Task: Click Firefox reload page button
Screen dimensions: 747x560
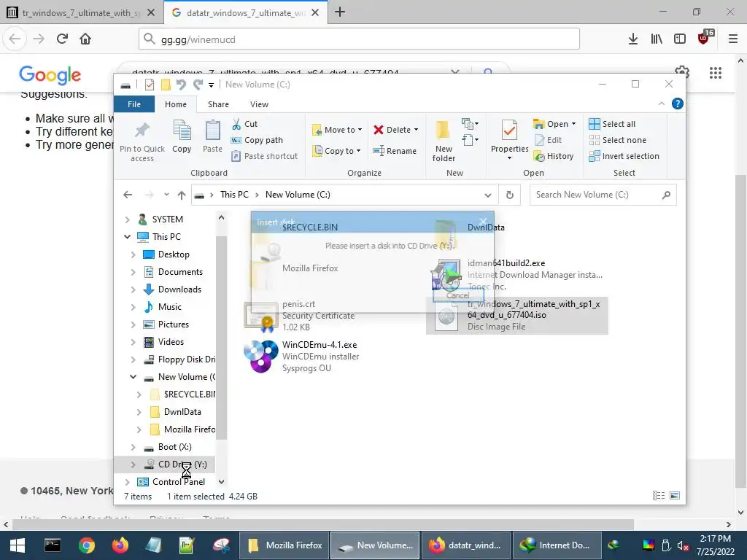Action: 62,39
